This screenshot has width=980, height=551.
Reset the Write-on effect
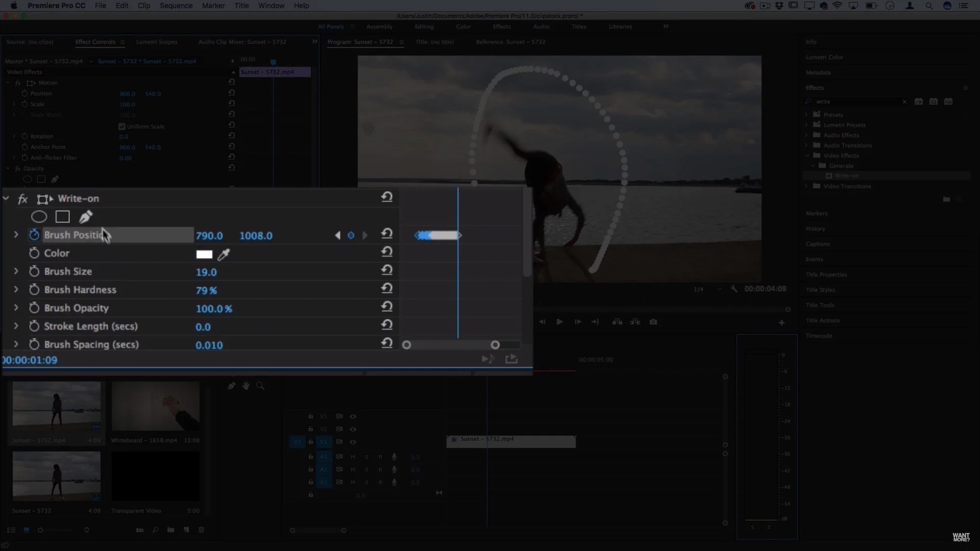pos(386,197)
